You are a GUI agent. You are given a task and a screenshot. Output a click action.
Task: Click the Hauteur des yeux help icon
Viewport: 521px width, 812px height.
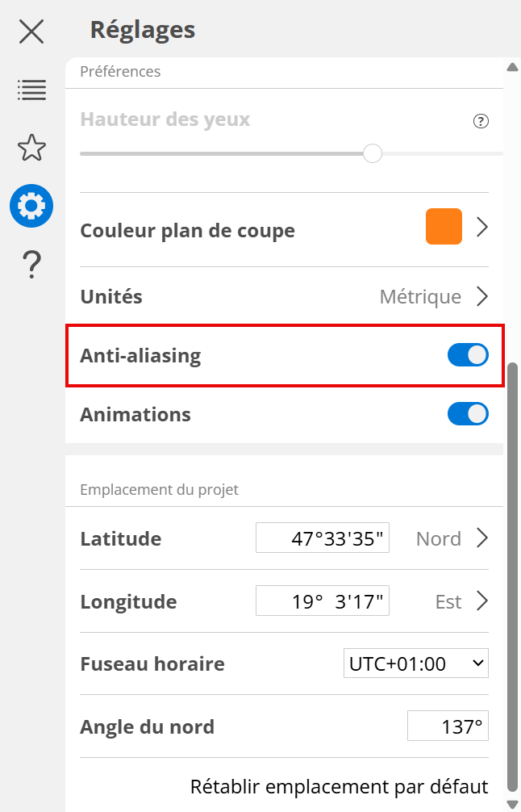pos(481,121)
